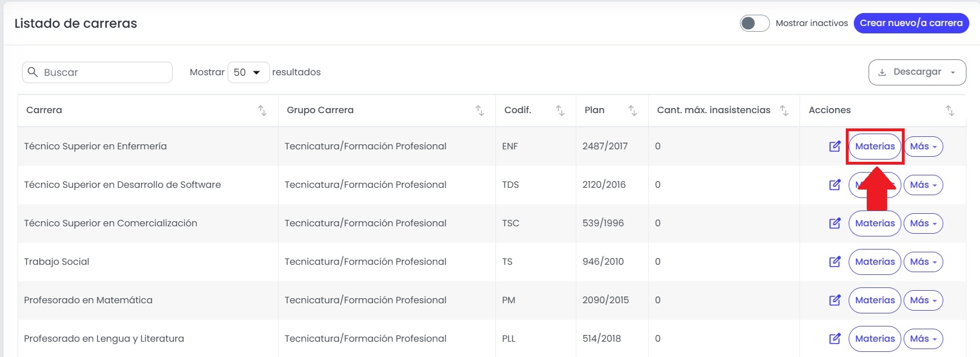This screenshot has height=357, width=980.
Task: Open Más options for Profesorado en Matemática
Action: 923,300
